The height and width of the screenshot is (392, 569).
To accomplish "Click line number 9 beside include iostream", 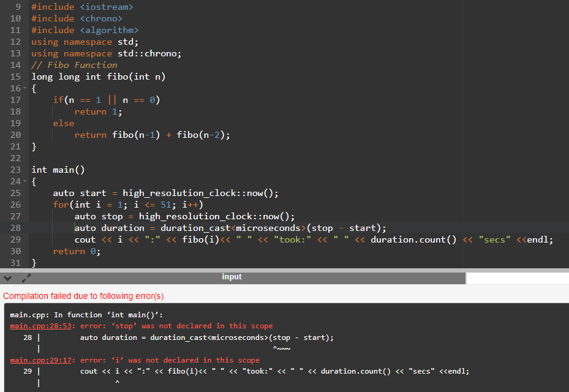I will [x=18, y=6].
